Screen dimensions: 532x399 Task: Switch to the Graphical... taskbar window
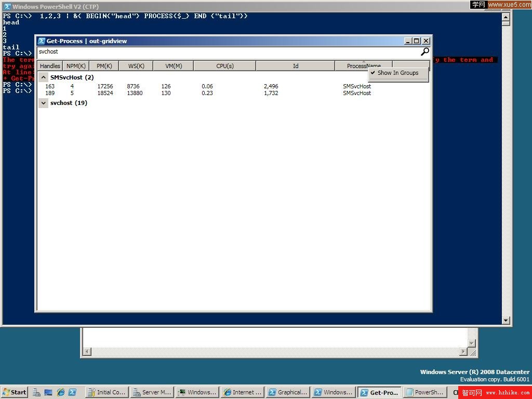[x=288, y=392]
